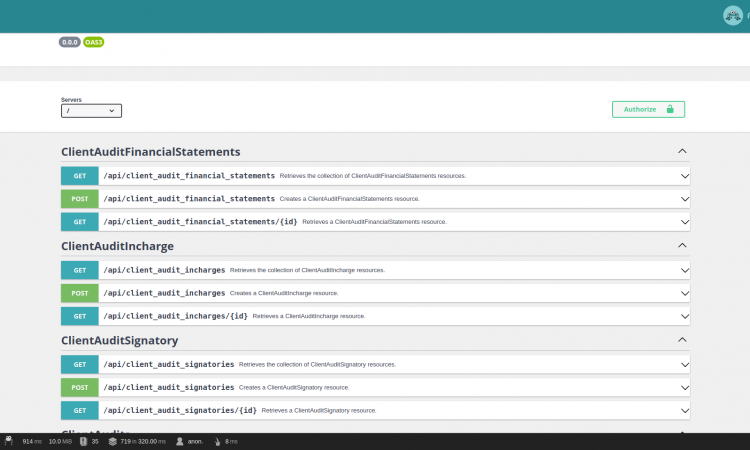Open the database queries 719 layers icon
The image size is (750, 450).
pos(113,440)
